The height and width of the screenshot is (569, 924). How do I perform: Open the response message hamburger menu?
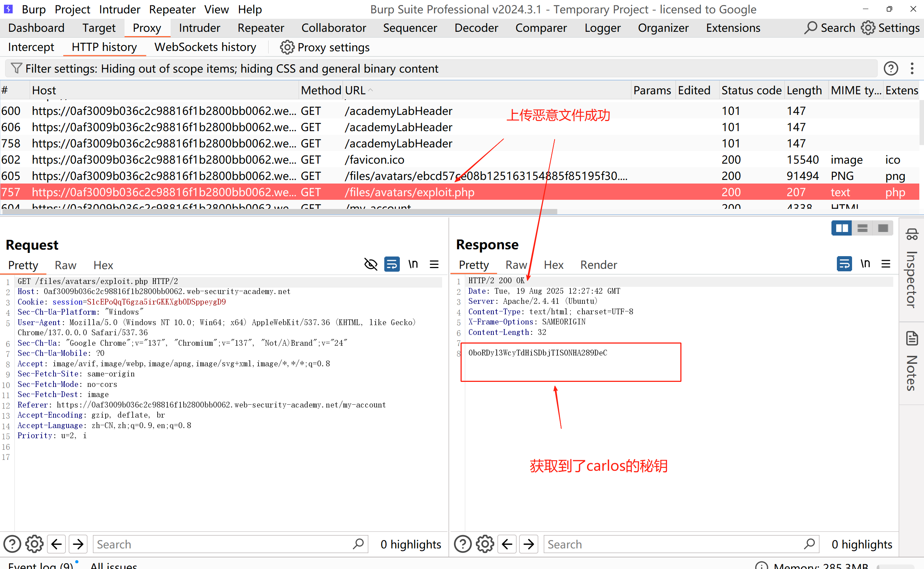[x=886, y=264]
